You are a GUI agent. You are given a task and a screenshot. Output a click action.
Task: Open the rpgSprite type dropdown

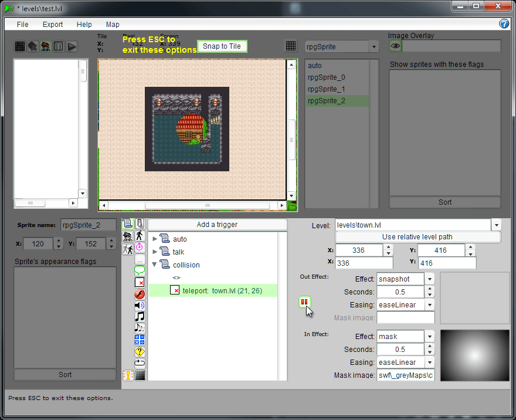(x=374, y=47)
